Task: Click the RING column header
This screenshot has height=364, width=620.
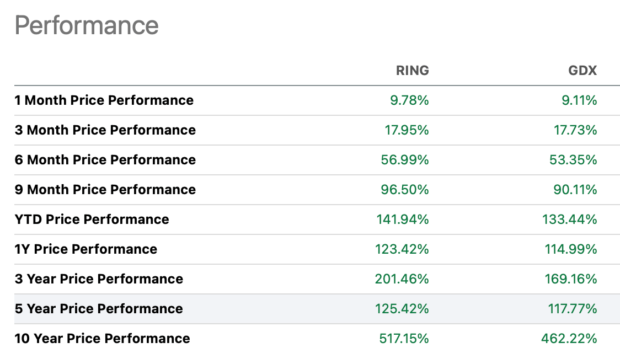Action: [x=412, y=71]
